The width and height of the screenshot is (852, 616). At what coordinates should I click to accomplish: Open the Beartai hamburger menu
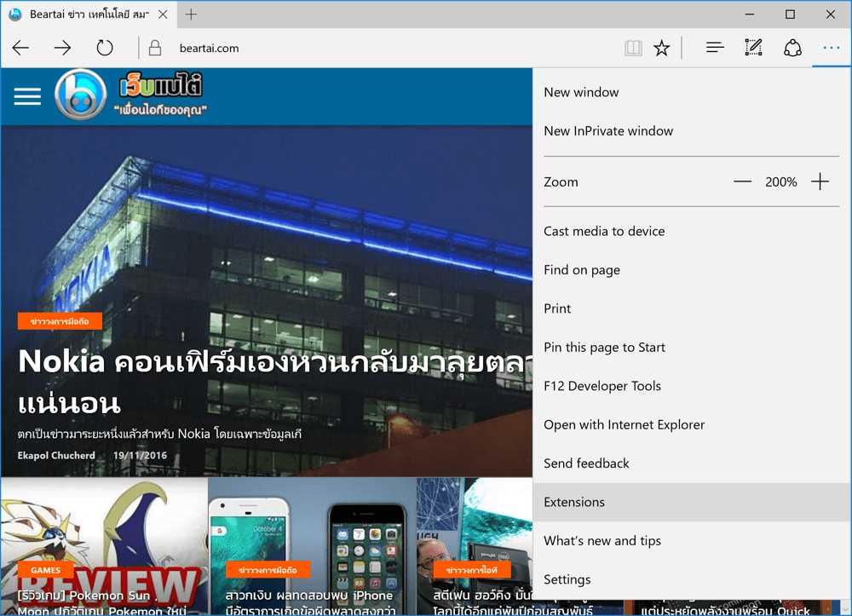pos(28,96)
